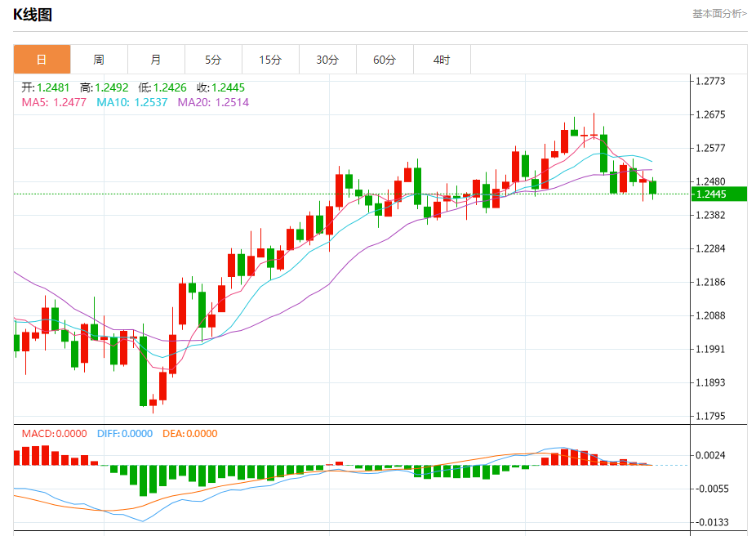The image size is (756, 536).
Task: Click the MA20: 1.2514 label
Action: coord(214,102)
